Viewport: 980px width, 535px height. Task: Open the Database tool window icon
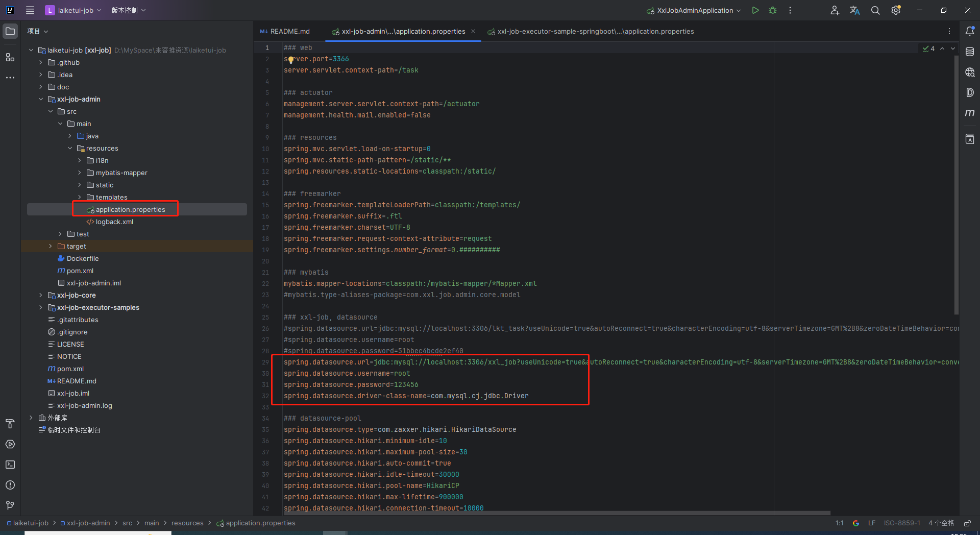(x=970, y=52)
